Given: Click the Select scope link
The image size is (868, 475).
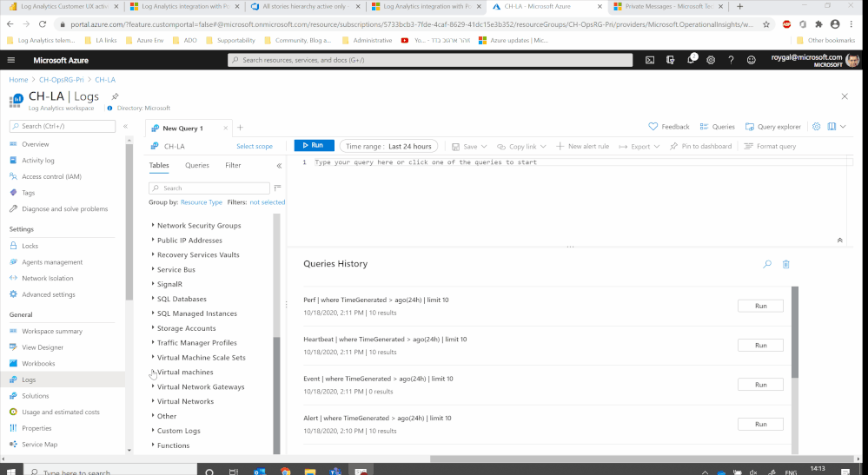Looking at the screenshot, I should click(255, 147).
